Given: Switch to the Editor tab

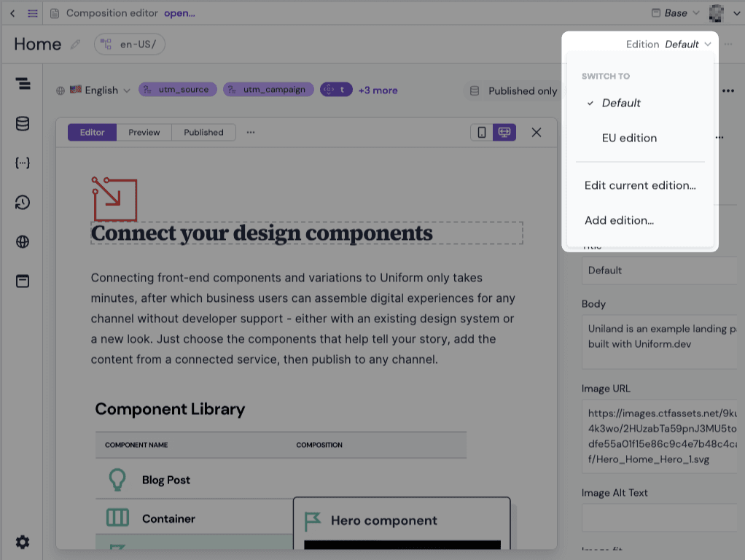Looking at the screenshot, I should click(92, 132).
